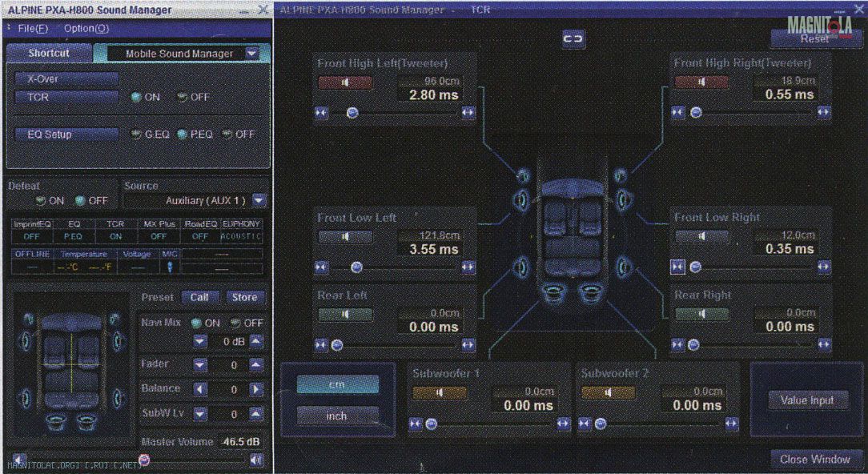The height and width of the screenshot is (474, 868).
Task: Click the Master Volume slider handle
Action: tap(144, 460)
